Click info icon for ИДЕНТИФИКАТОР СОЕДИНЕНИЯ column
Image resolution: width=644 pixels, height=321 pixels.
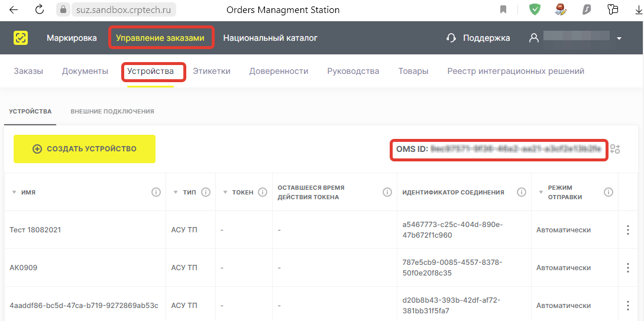[522, 192]
